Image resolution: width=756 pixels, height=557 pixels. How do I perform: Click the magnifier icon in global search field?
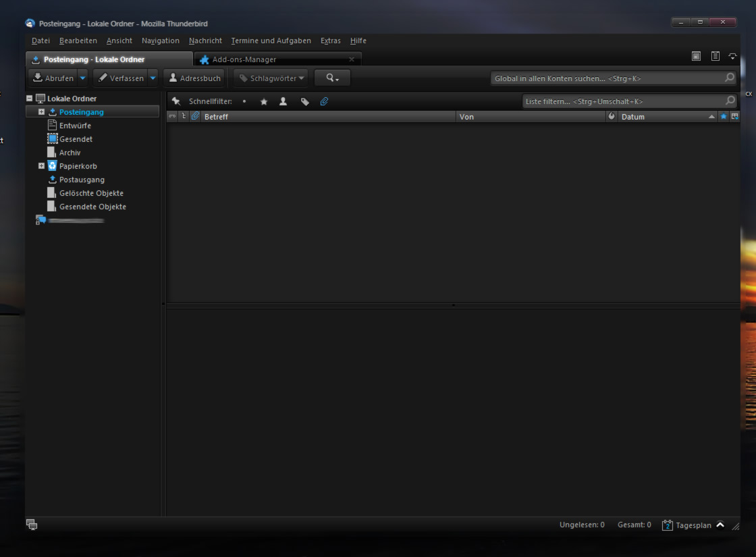[729, 78]
